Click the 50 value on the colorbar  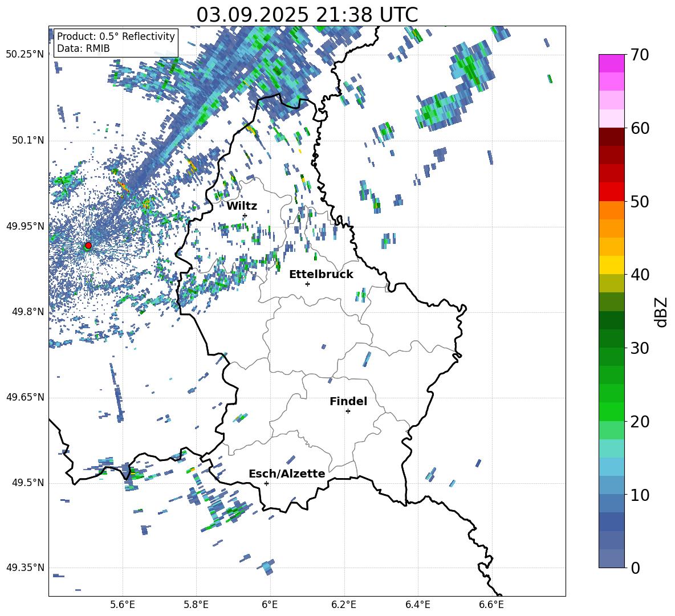[x=640, y=201]
